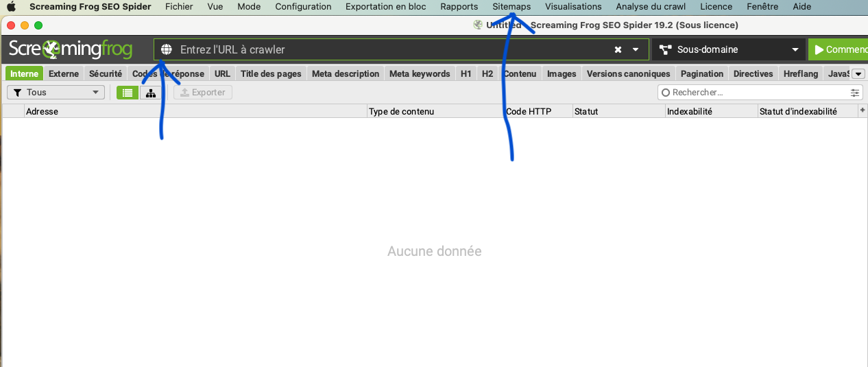868x367 pixels.
Task: Select the Versions canoniques tab
Action: (629, 73)
